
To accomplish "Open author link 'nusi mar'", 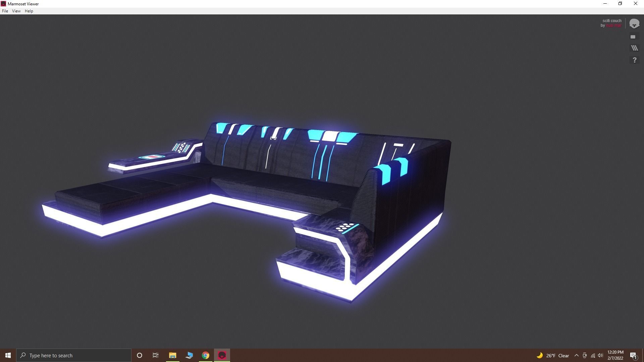I will [613, 25].
